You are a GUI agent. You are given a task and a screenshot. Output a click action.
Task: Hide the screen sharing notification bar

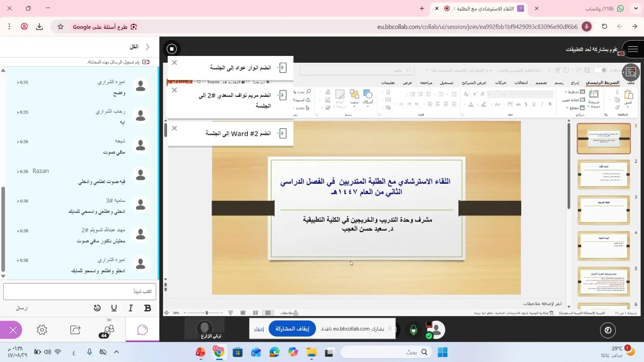point(259,329)
